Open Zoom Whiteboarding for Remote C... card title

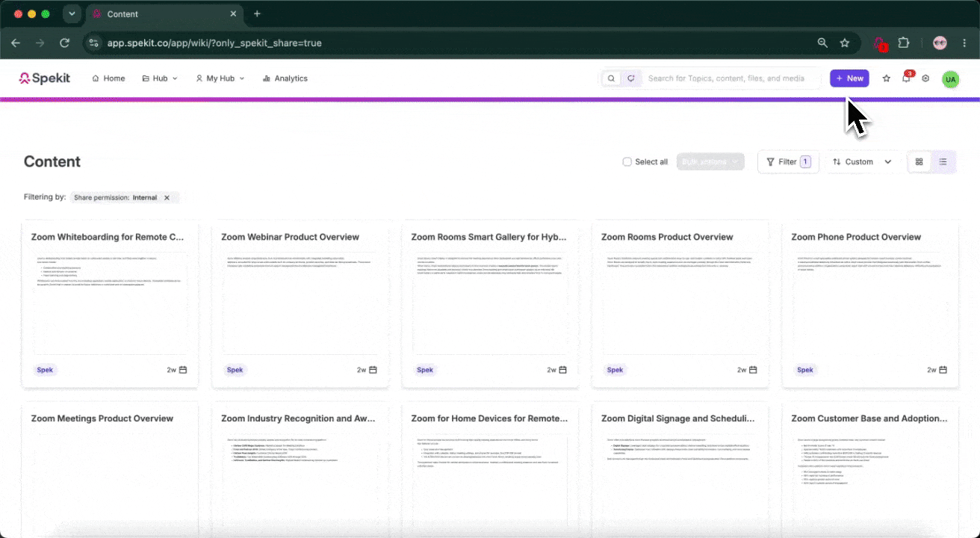pos(108,237)
